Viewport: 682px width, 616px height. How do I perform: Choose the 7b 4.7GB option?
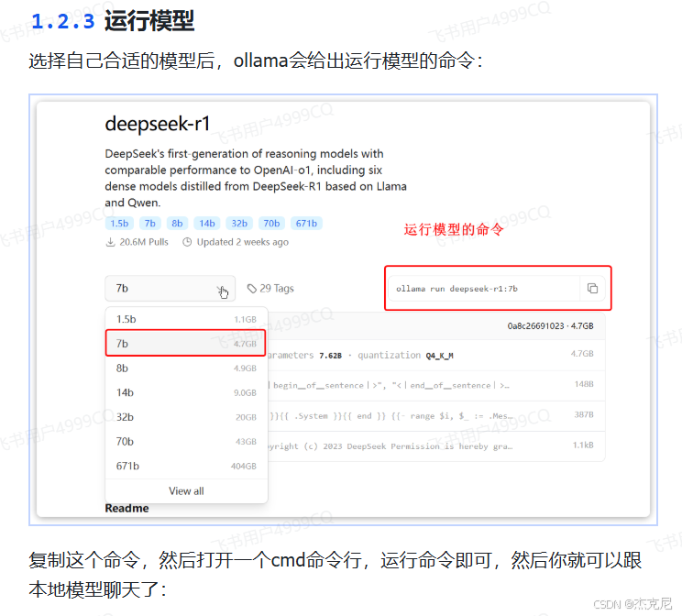coord(186,343)
